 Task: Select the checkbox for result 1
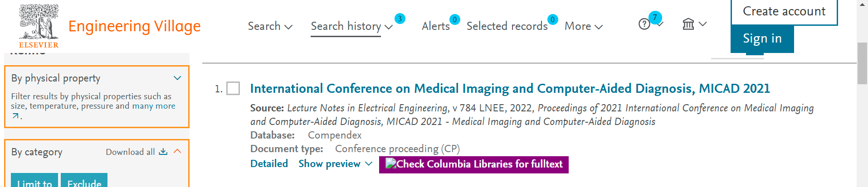pos(233,88)
